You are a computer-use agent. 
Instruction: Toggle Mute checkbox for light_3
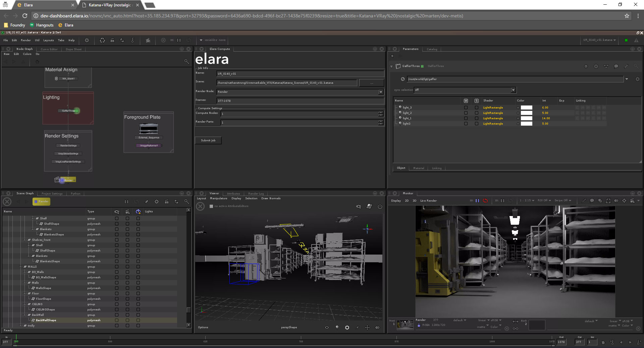point(466,108)
